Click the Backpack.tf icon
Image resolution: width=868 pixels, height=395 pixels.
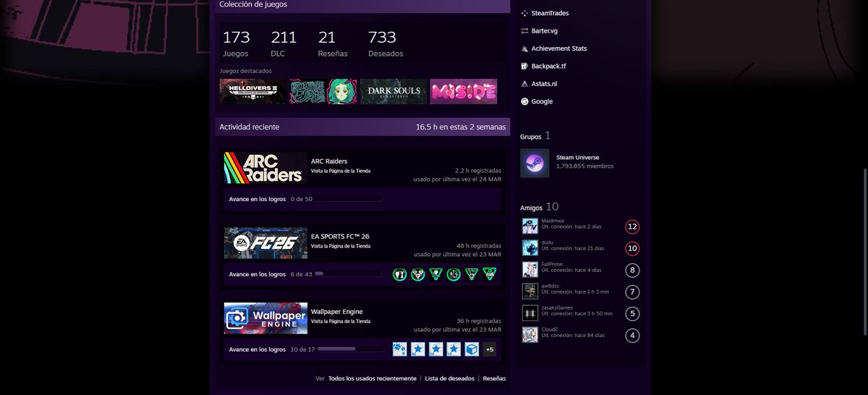(x=524, y=66)
